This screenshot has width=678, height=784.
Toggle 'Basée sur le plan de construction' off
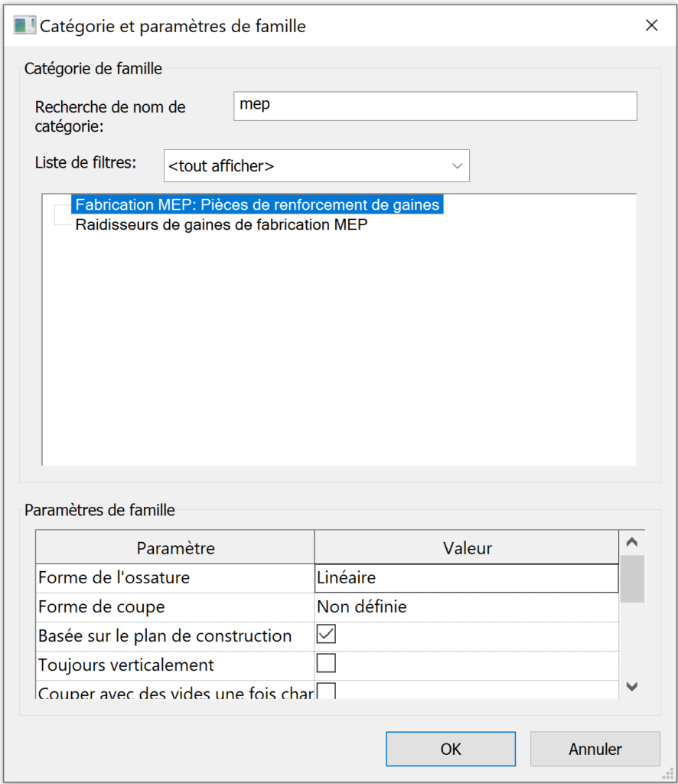(x=326, y=635)
